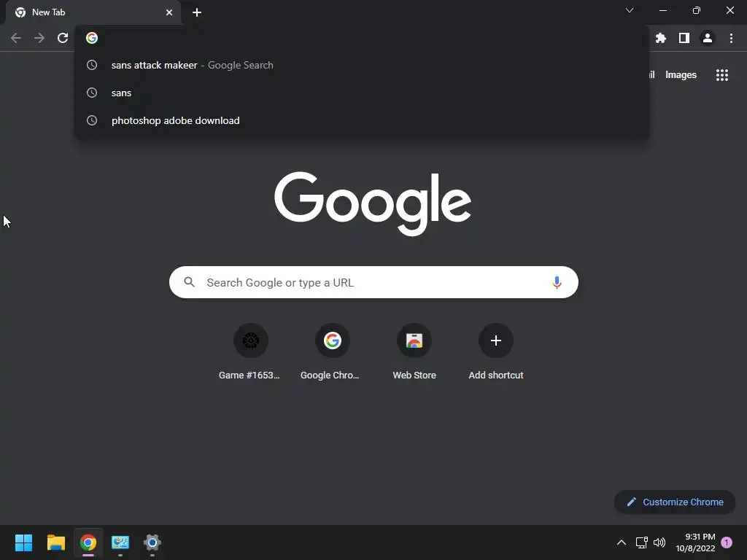Expand the tab search chevron

click(630, 10)
